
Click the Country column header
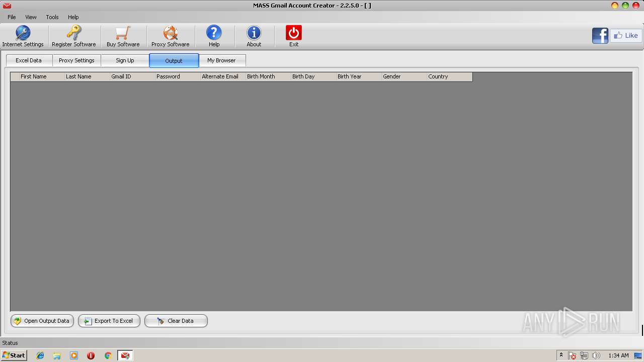tap(449, 76)
